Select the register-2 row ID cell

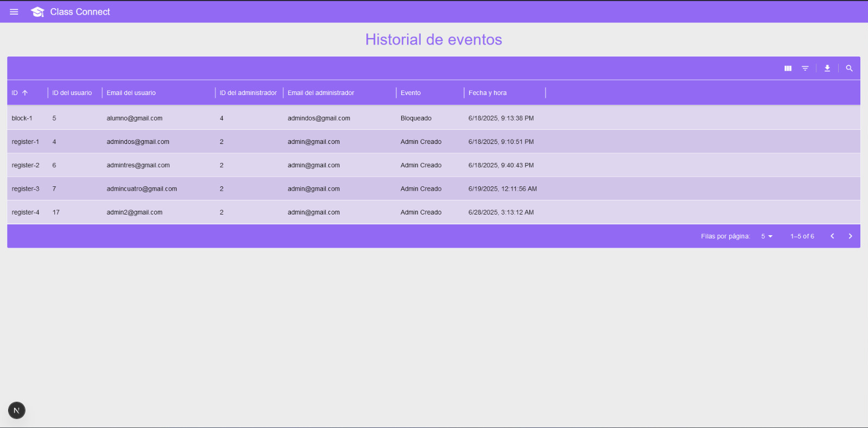(x=26, y=165)
